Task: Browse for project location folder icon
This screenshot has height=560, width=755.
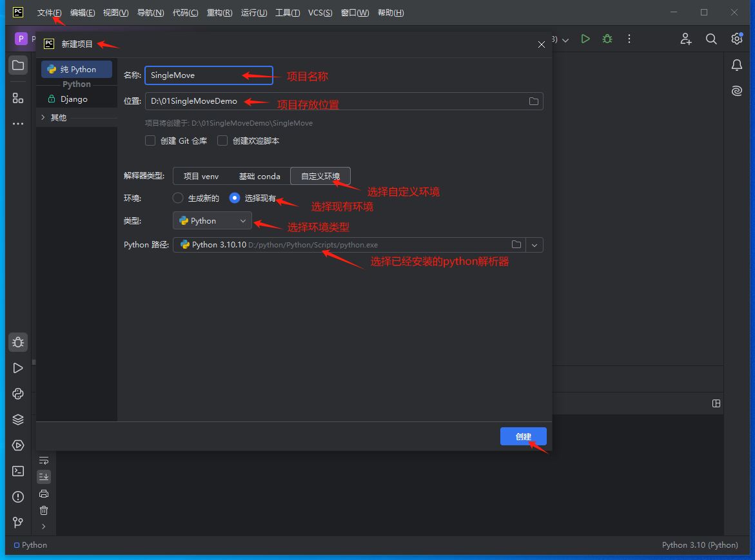Action: [x=533, y=101]
